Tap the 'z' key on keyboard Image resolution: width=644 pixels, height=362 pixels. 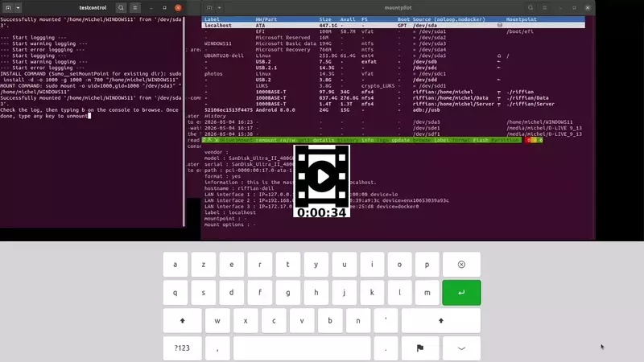[204, 265]
